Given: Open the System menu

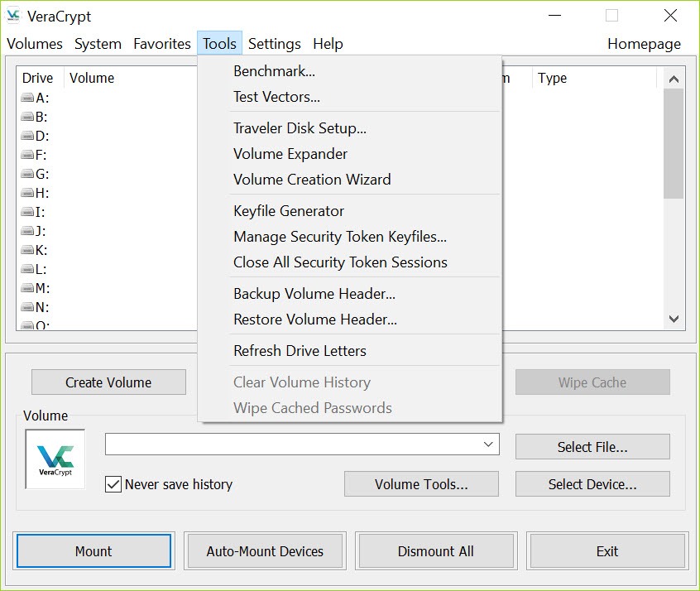Looking at the screenshot, I should point(98,44).
